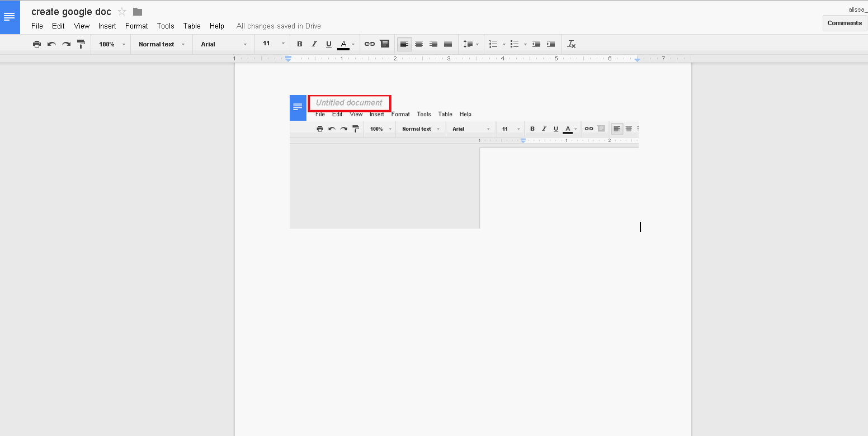
Task: Click the Paint format roller icon in the top toolbar
Action: 81,44
